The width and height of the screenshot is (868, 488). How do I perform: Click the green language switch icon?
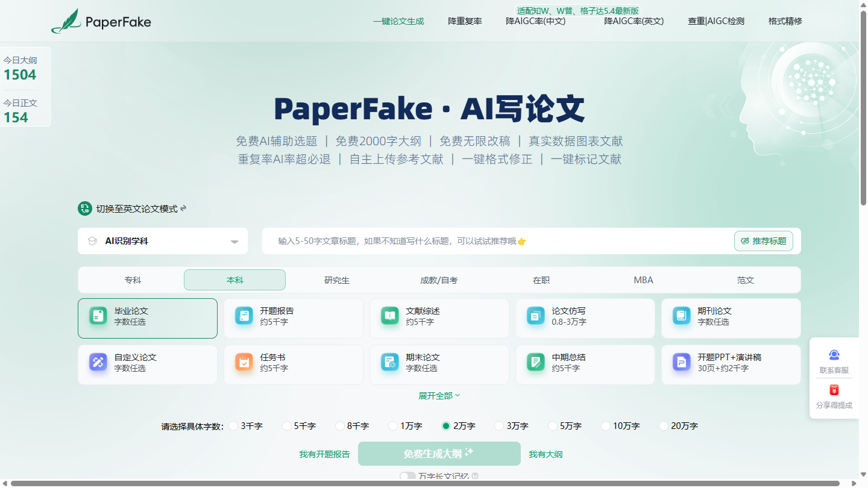point(85,208)
